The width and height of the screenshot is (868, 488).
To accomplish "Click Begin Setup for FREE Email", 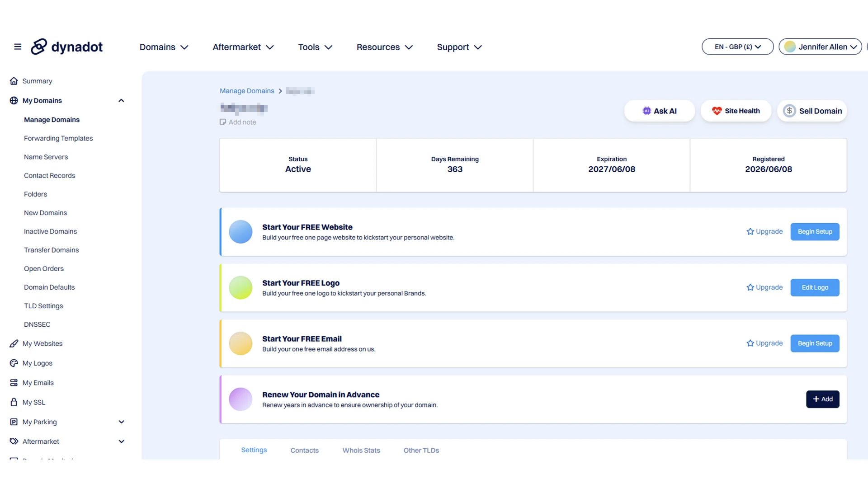I will pyautogui.click(x=815, y=343).
